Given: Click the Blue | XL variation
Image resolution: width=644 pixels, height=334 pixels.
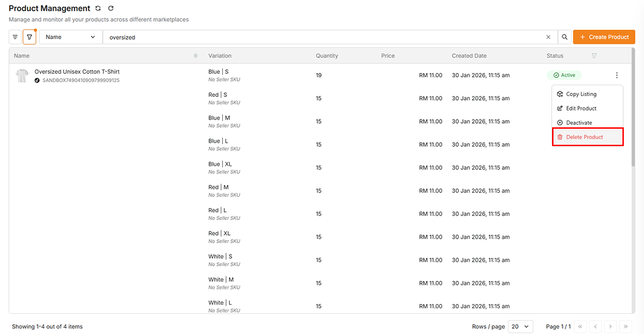Looking at the screenshot, I should [220, 164].
